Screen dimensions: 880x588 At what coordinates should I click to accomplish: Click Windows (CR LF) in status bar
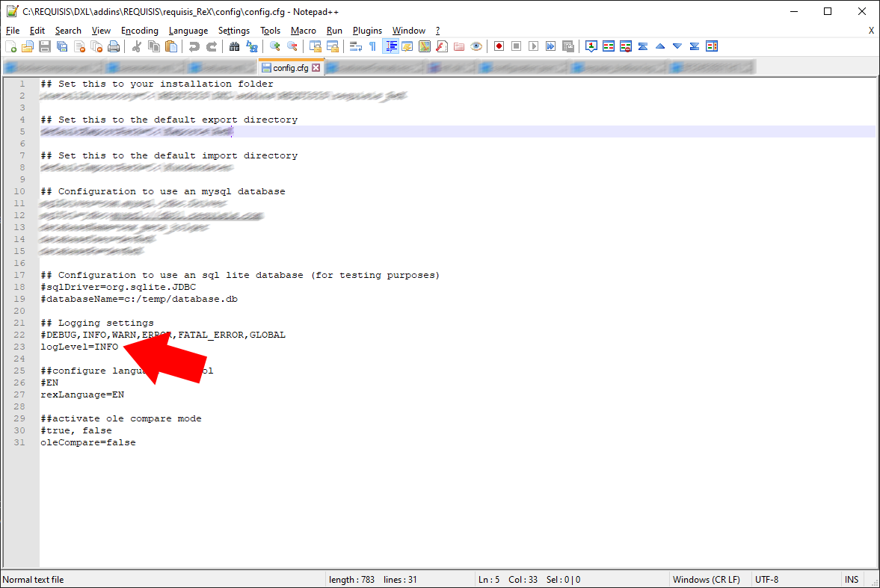click(x=706, y=580)
